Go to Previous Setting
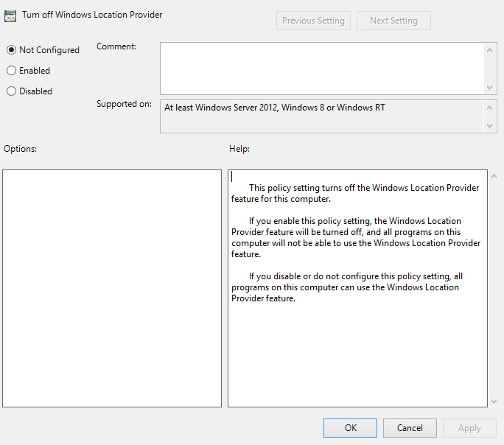This screenshot has height=445, width=504. pos(313,21)
